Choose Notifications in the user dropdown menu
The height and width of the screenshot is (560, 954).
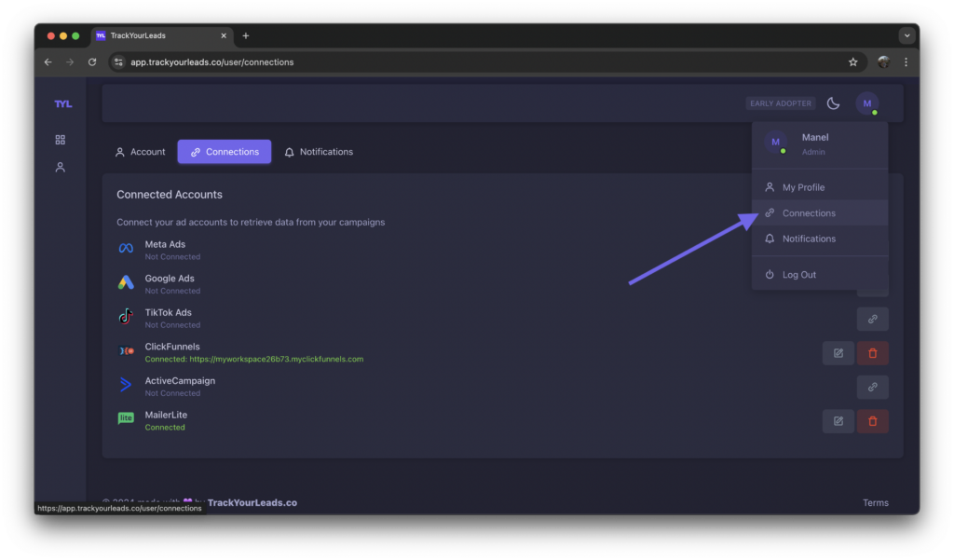[x=820, y=239]
